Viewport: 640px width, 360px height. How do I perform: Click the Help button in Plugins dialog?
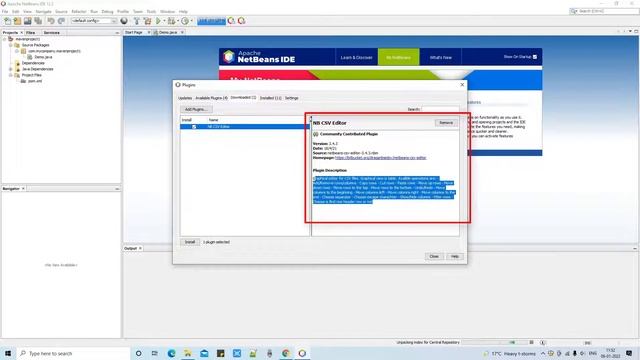[x=455, y=256]
